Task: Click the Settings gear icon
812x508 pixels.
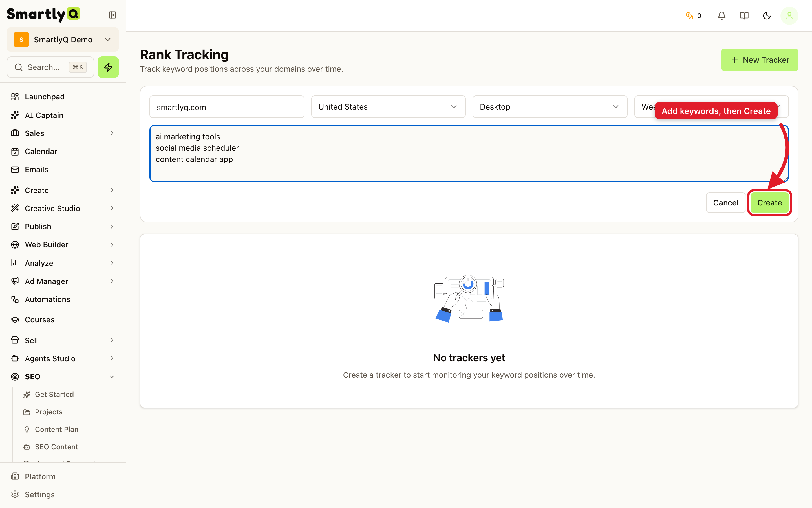Action: tap(15, 494)
